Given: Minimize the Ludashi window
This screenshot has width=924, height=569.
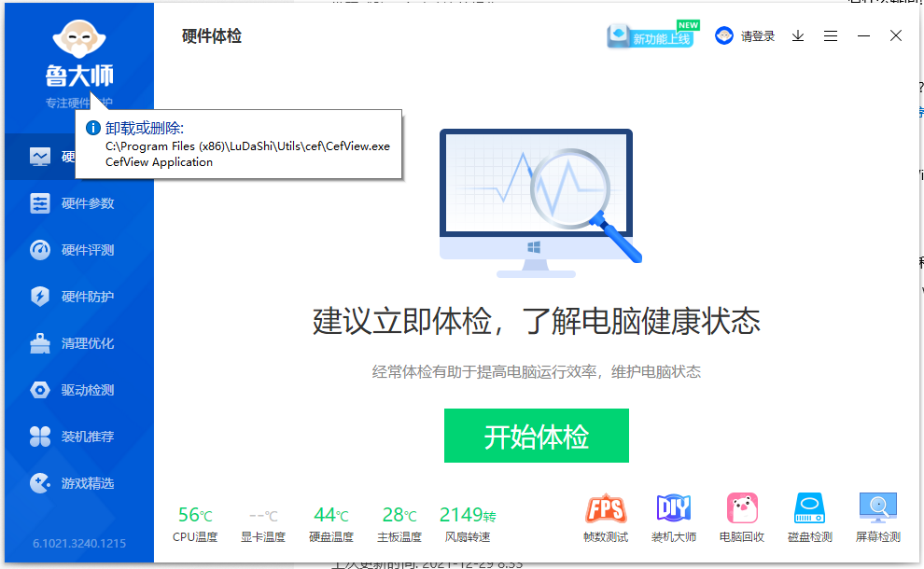Looking at the screenshot, I should pyautogui.click(x=864, y=36).
